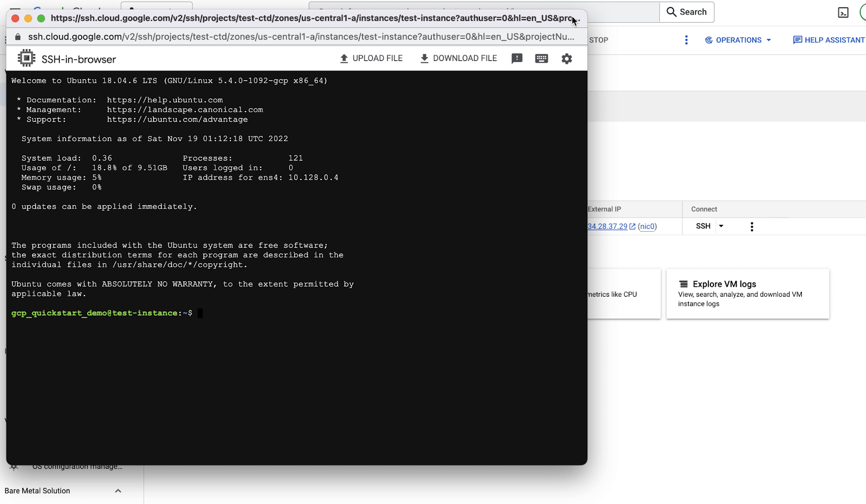Click the Help Assistant chat icon

[x=798, y=40]
